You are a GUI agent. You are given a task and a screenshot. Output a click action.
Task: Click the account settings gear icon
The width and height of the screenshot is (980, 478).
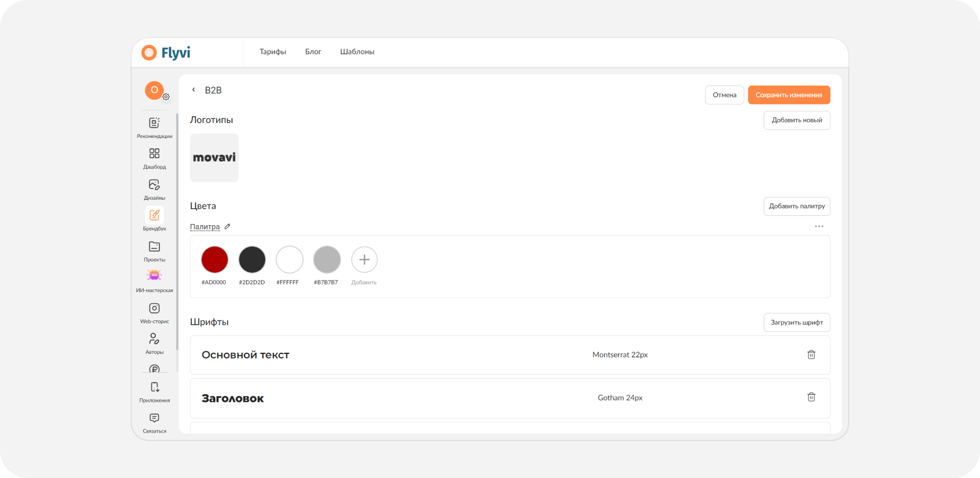click(166, 97)
